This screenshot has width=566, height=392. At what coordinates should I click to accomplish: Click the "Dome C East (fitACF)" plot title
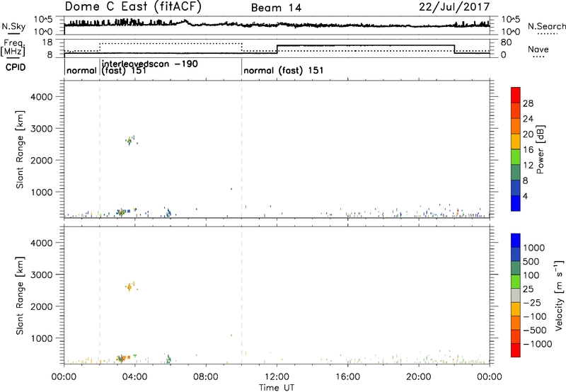(x=133, y=6)
